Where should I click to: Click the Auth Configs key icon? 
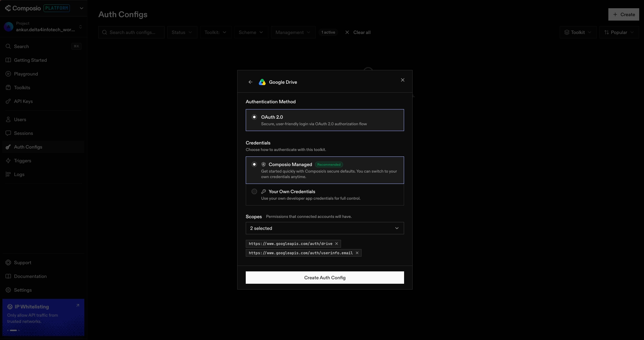(8, 147)
